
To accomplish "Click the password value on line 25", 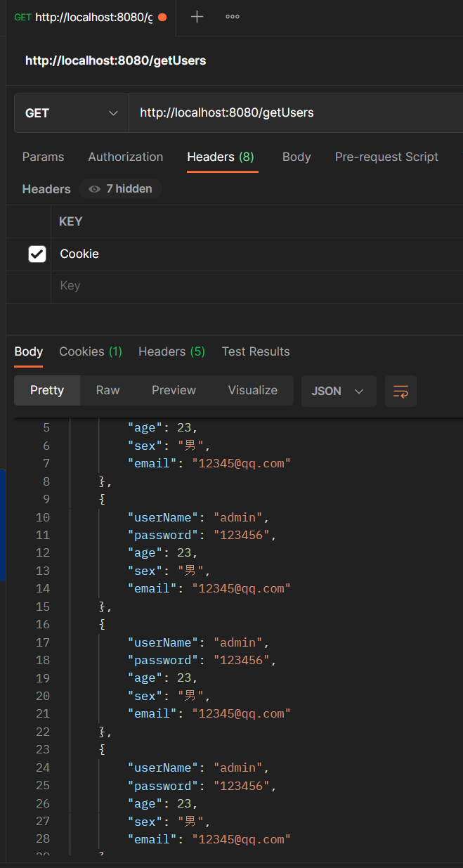I will (x=242, y=786).
